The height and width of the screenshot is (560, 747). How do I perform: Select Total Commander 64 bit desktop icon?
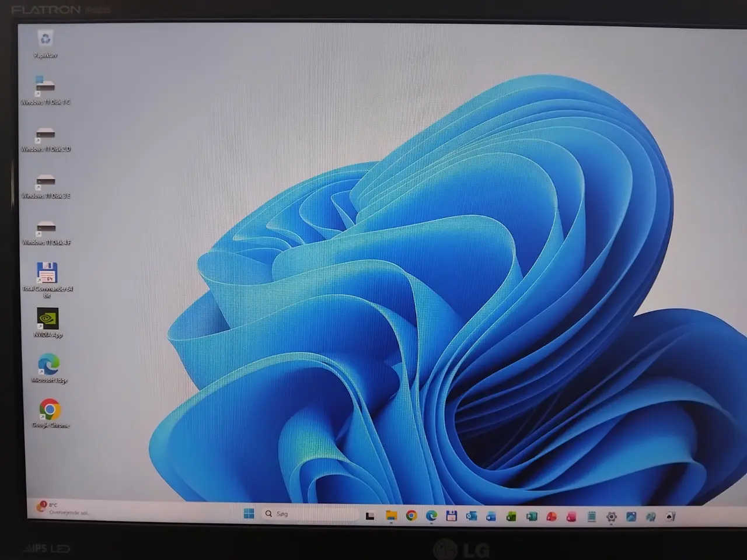coord(47,279)
